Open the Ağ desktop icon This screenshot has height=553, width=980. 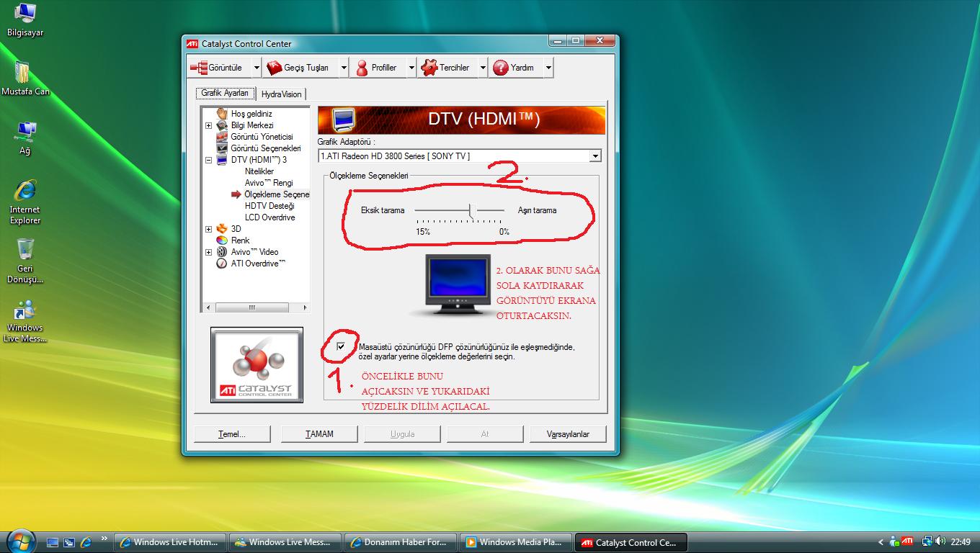25,138
